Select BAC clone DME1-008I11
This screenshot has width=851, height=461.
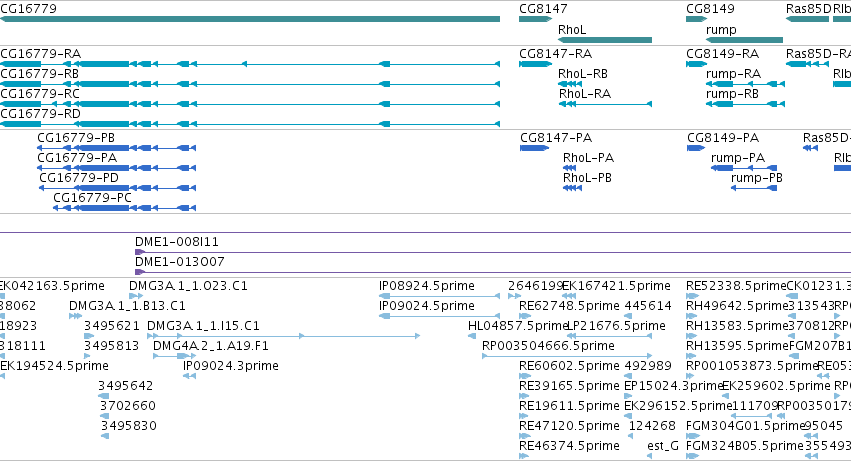click(493, 252)
